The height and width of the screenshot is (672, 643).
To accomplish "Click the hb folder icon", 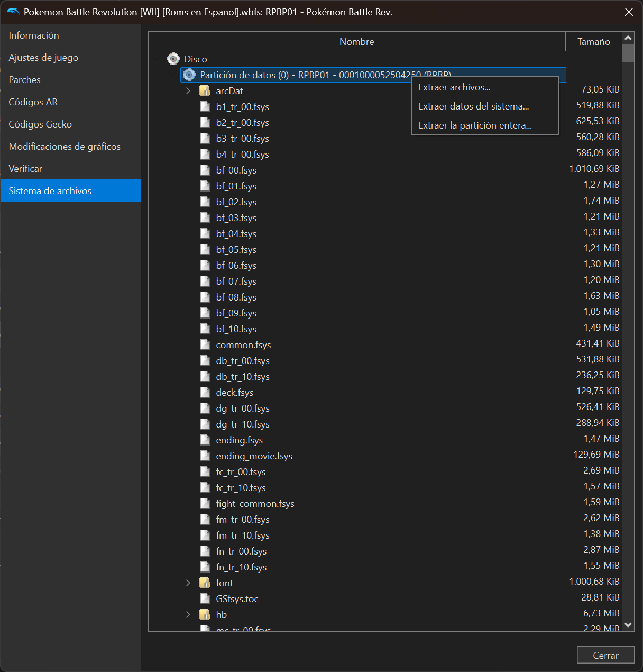I will [205, 614].
